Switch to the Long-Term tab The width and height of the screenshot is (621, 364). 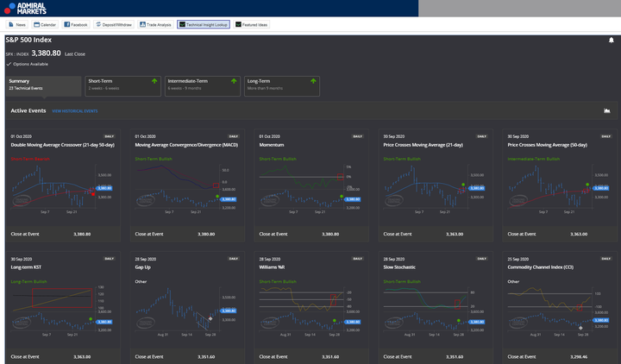click(280, 85)
